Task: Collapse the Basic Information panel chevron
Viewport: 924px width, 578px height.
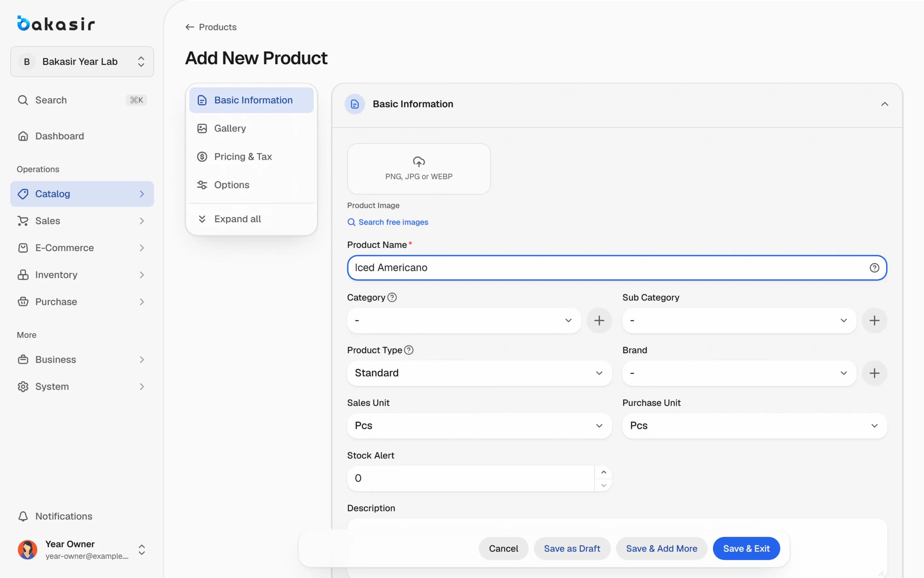Action: coord(884,104)
